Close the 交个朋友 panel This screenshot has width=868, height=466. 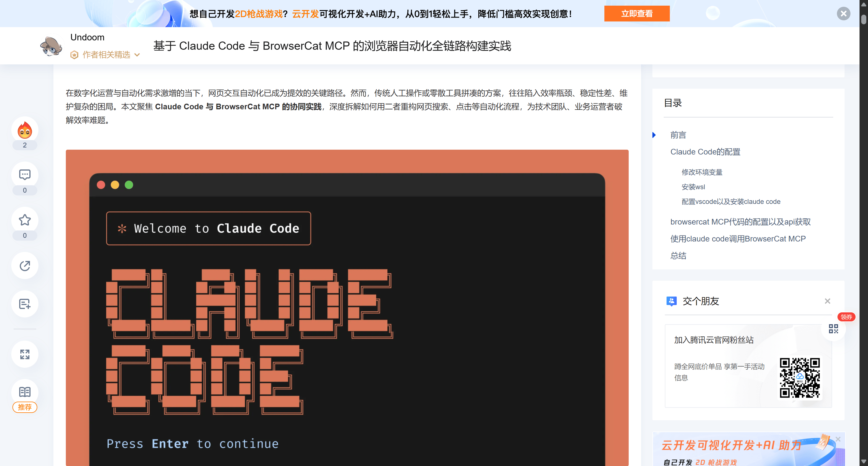[827, 301]
